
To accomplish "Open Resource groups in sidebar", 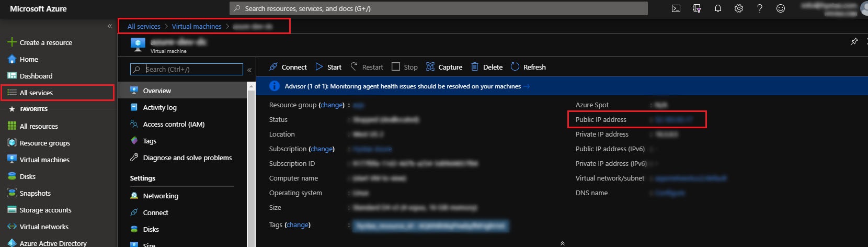I will 39,143.
